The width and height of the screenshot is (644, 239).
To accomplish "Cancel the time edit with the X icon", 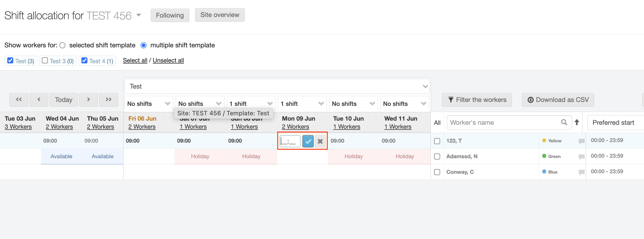I will click(320, 141).
